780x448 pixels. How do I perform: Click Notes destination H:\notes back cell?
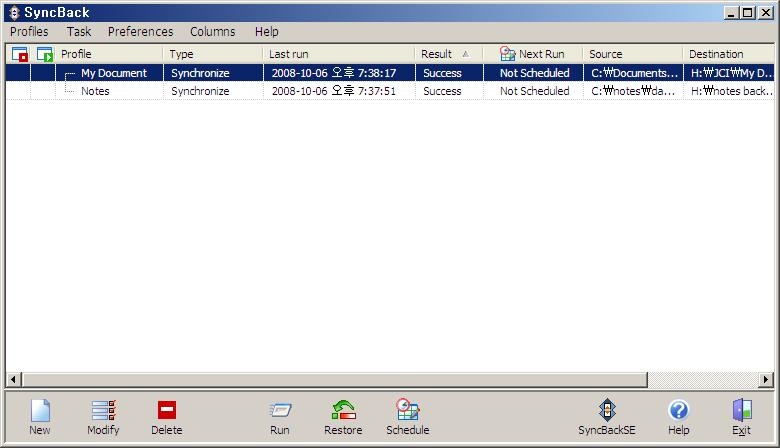pos(729,91)
